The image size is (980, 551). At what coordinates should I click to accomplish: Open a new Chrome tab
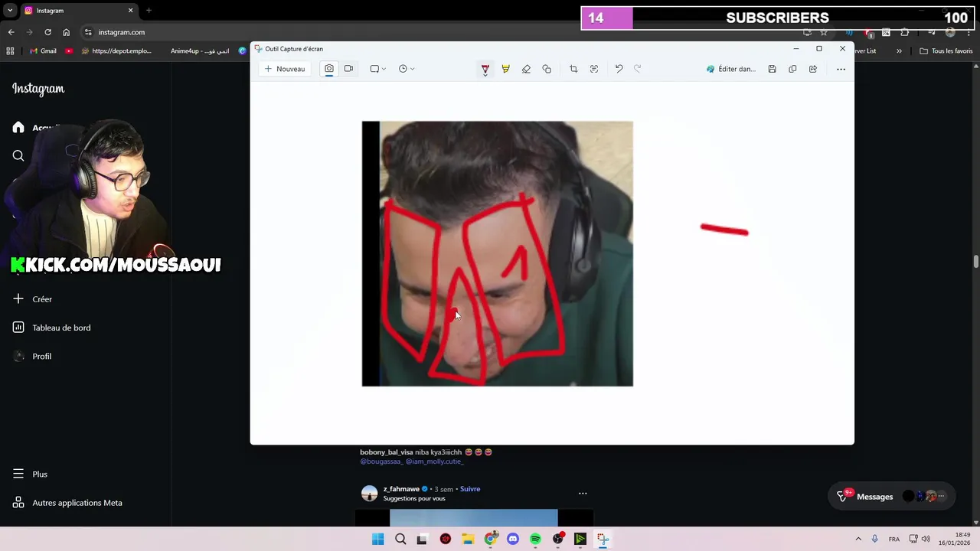click(x=149, y=11)
